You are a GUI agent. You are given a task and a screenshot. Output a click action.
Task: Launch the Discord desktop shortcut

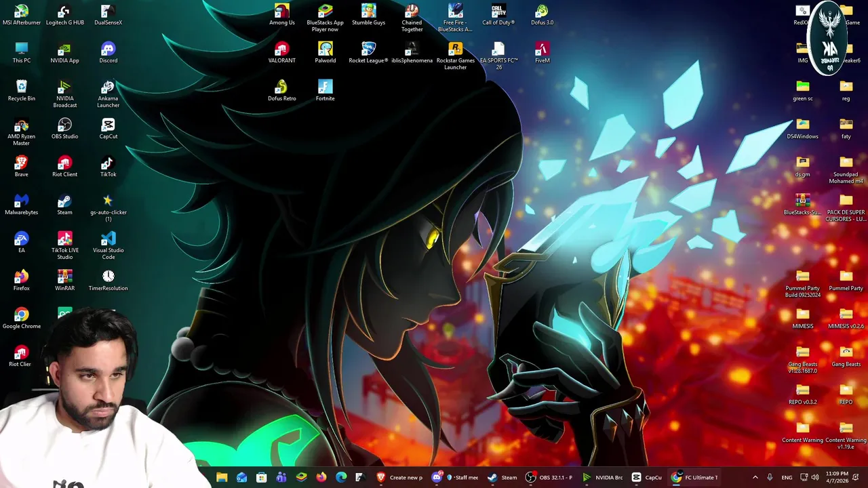(x=108, y=53)
